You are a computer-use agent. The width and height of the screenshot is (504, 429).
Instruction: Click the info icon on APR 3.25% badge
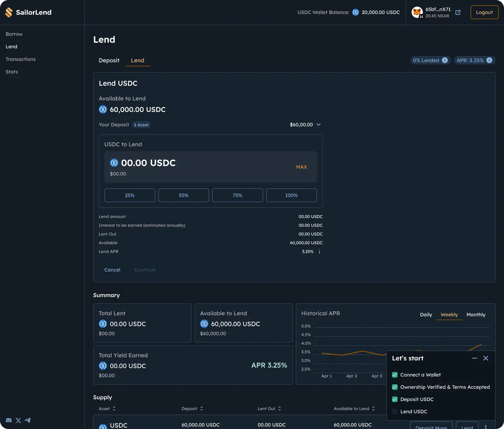489,60
